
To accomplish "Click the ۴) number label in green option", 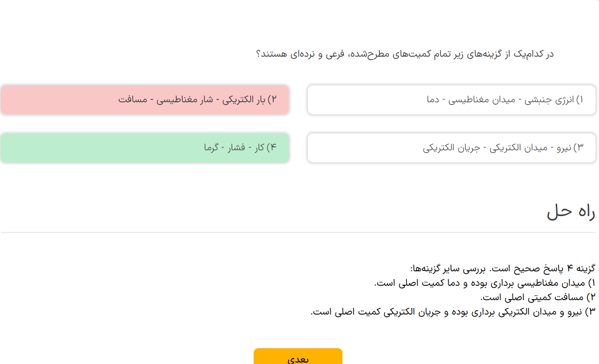I will (272, 148).
